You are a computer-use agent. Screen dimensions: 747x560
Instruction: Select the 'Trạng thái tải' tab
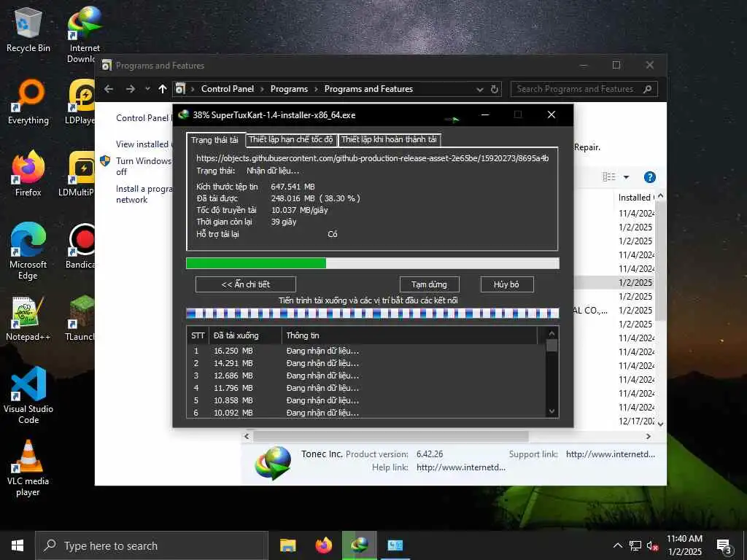pyautogui.click(x=215, y=139)
